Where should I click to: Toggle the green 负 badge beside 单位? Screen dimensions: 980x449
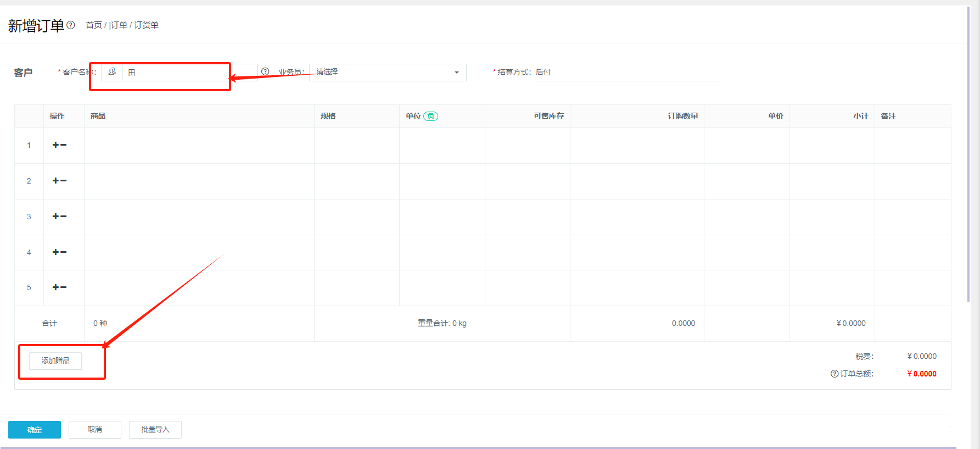(x=431, y=116)
